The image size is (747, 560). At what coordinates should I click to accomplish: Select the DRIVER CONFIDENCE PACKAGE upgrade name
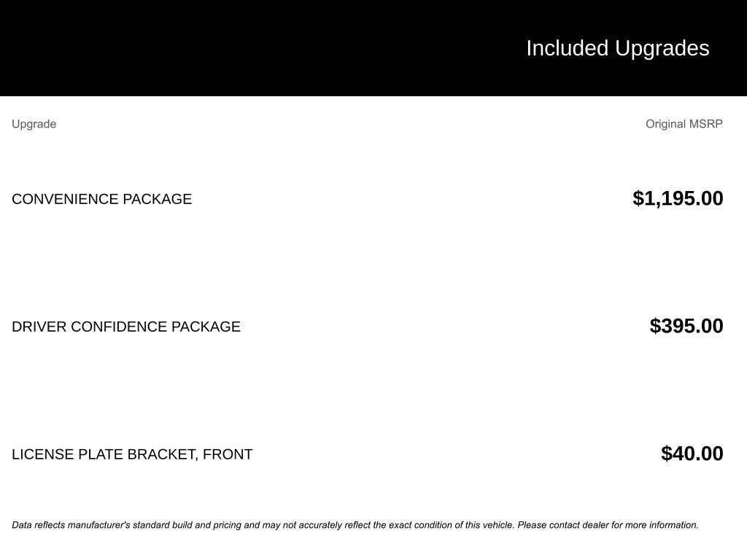(125, 327)
